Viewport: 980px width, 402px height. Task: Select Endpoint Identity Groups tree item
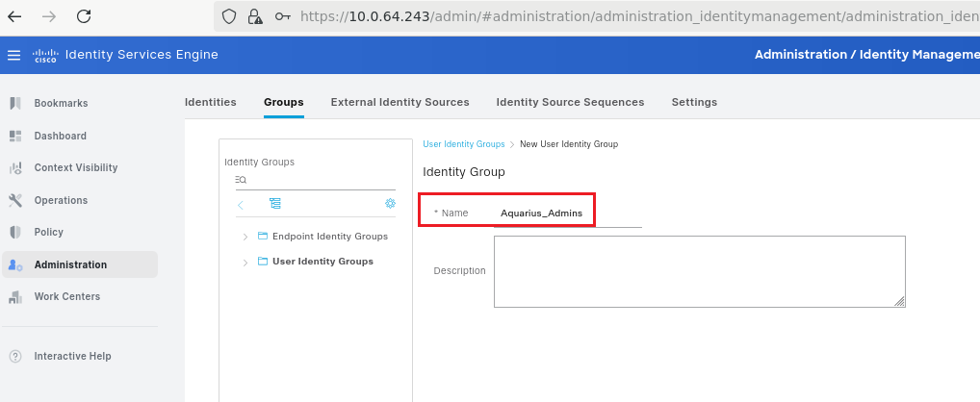click(x=330, y=236)
